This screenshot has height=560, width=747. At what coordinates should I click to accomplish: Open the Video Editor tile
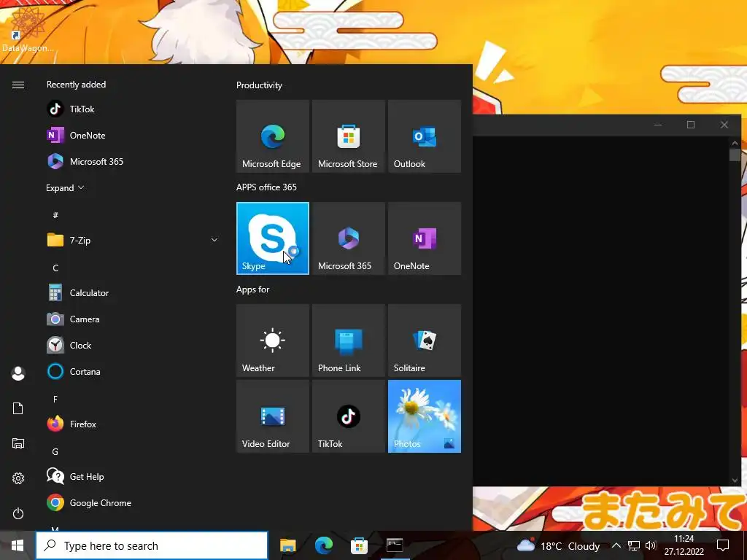click(x=273, y=416)
